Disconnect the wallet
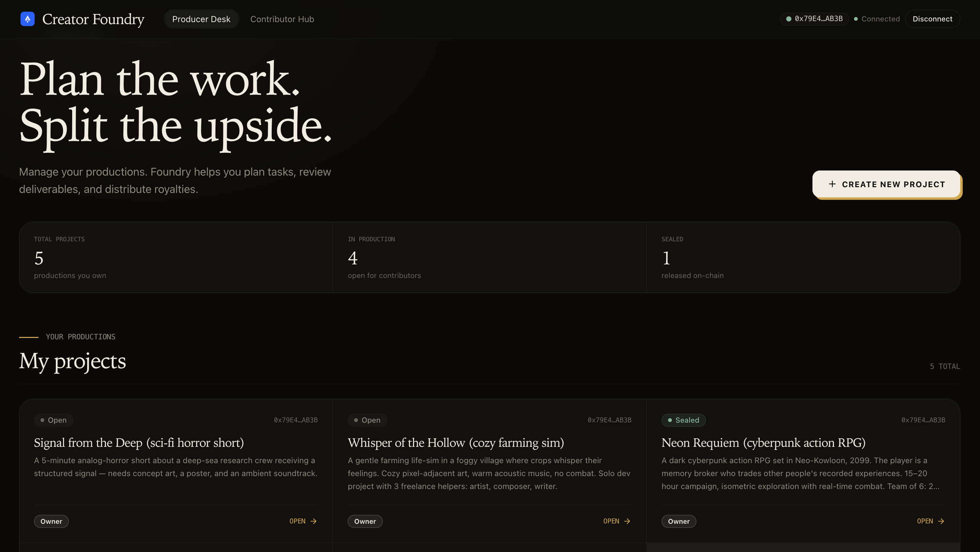The height and width of the screenshot is (552, 980). 932,19
